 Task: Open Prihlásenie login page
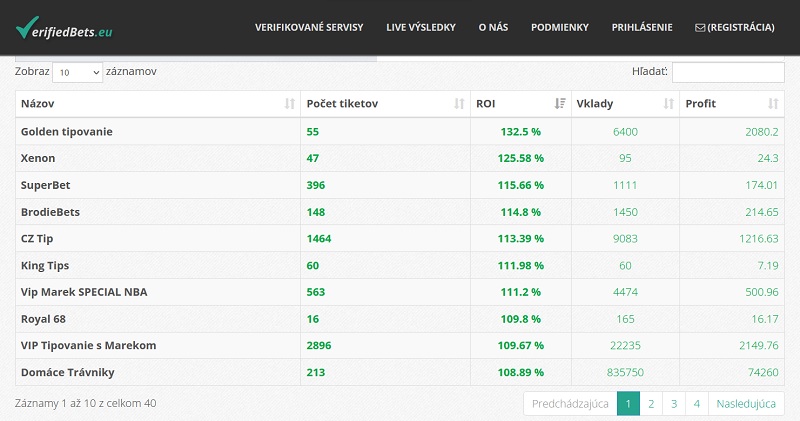(x=642, y=28)
